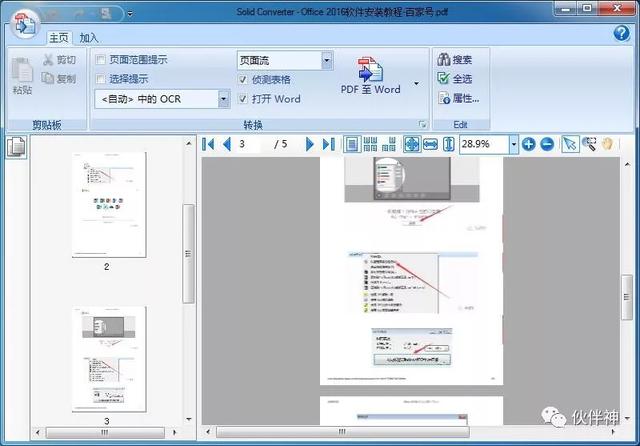Image resolution: width=640 pixels, height=446 pixels.
Task: Zoom in with the plus icon
Action: (x=529, y=144)
